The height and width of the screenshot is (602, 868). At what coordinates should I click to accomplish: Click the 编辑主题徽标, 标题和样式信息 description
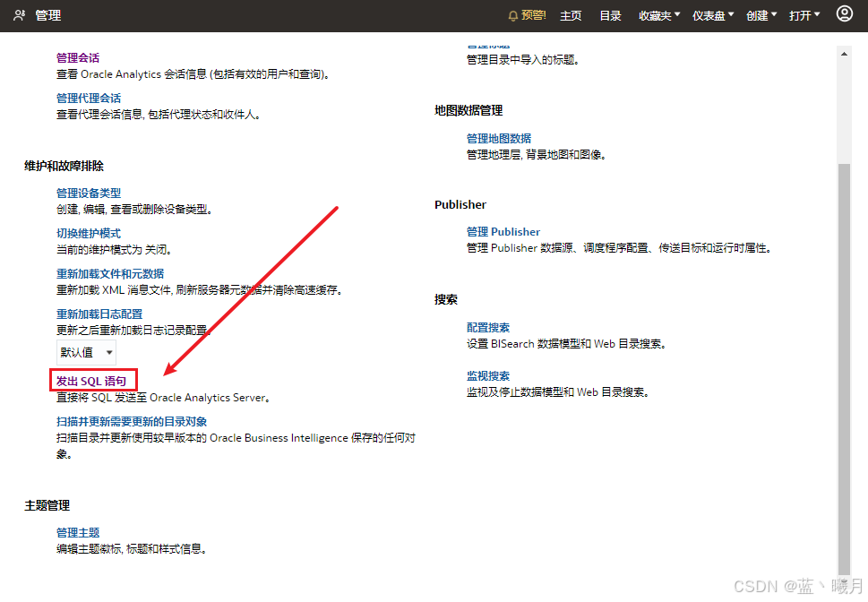click(x=132, y=548)
